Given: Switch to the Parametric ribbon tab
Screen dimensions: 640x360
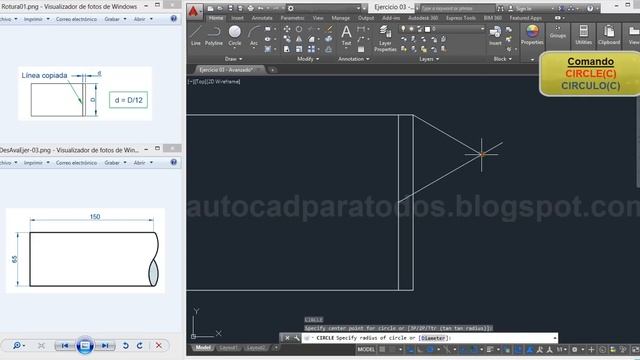Looking at the screenshot, I should 292,18.
